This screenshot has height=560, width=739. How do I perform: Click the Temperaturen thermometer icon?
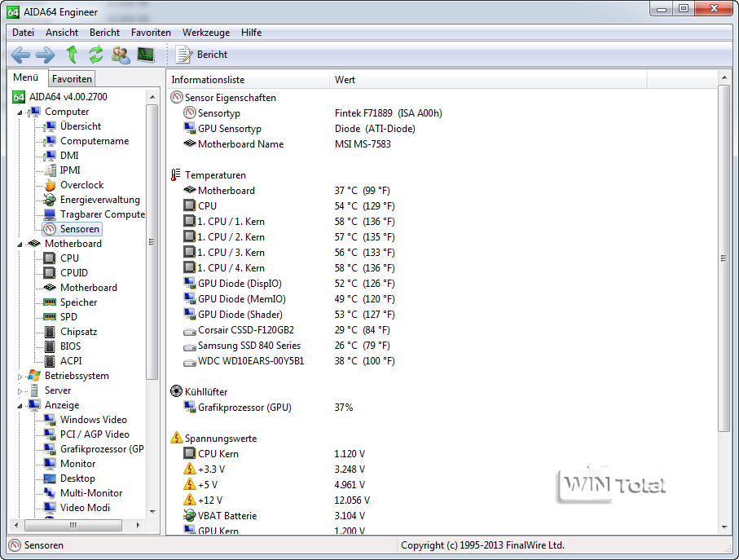click(176, 175)
